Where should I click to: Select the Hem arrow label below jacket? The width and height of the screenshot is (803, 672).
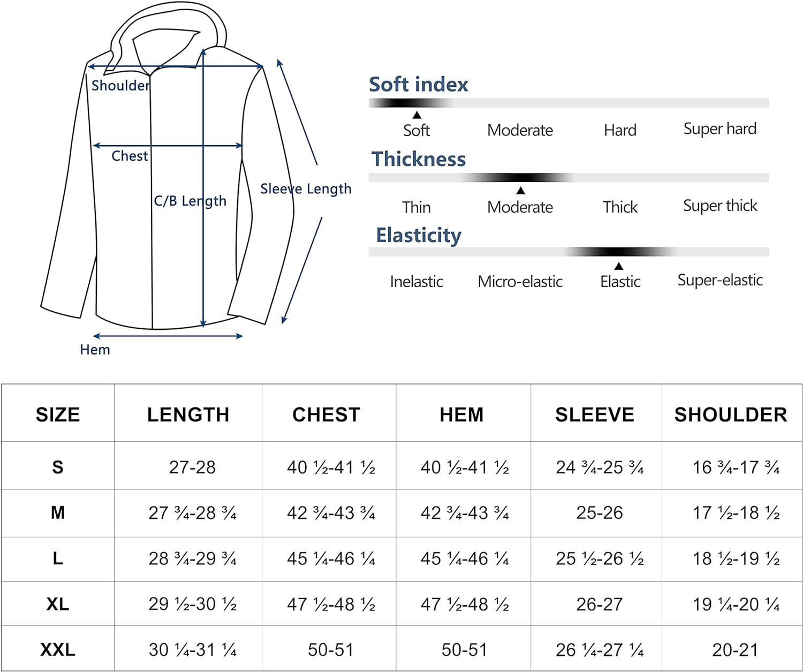point(95,350)
